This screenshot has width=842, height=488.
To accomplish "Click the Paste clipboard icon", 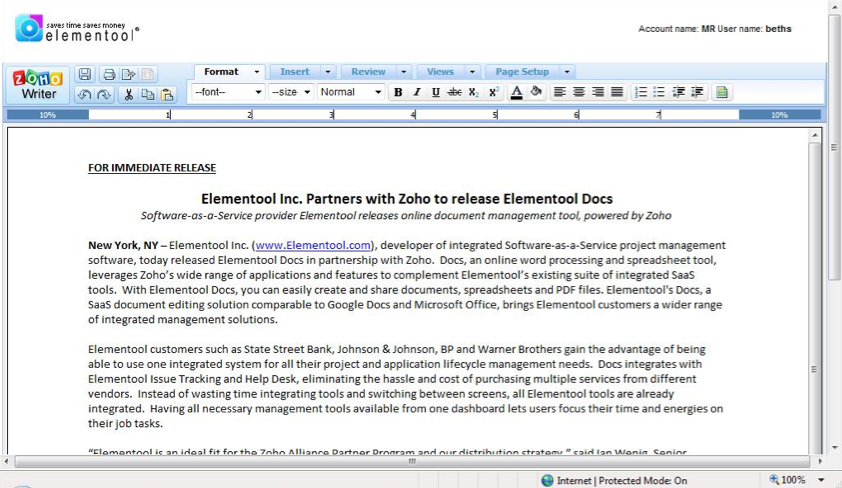I will 166,94.
